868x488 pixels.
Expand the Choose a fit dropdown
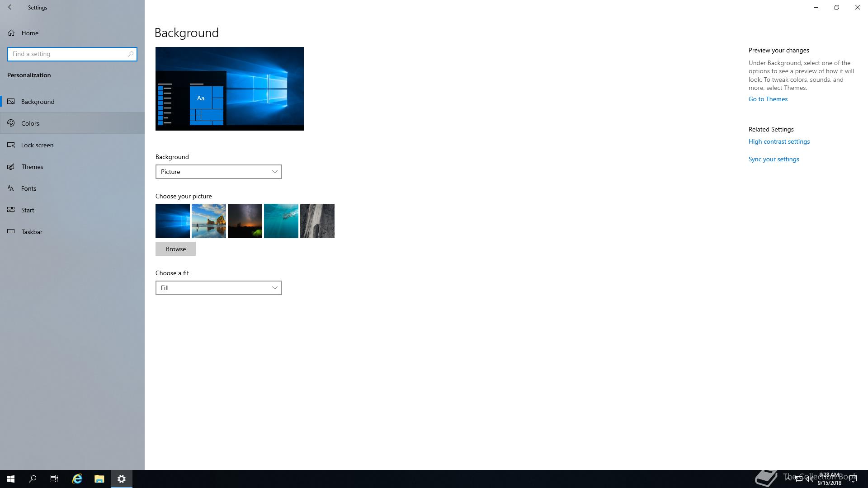[218, 288]
